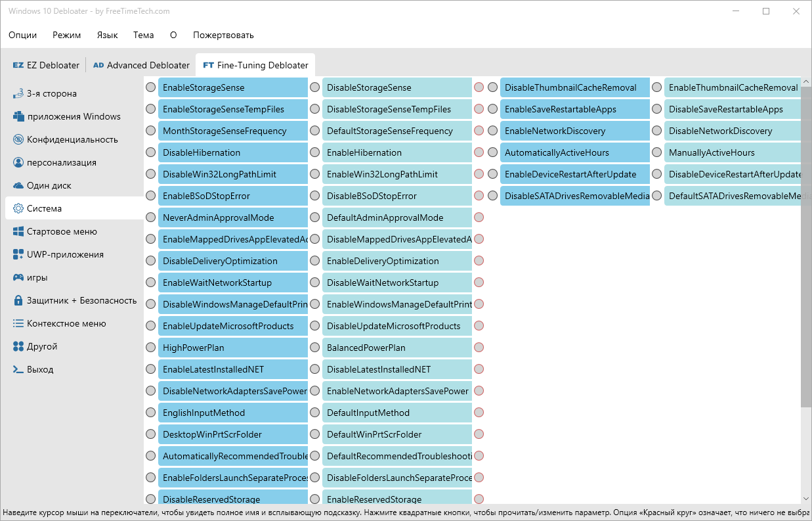Select the Система gear category
The height and width of the screenshot is (521, 812).
click(x=74, y=208)
